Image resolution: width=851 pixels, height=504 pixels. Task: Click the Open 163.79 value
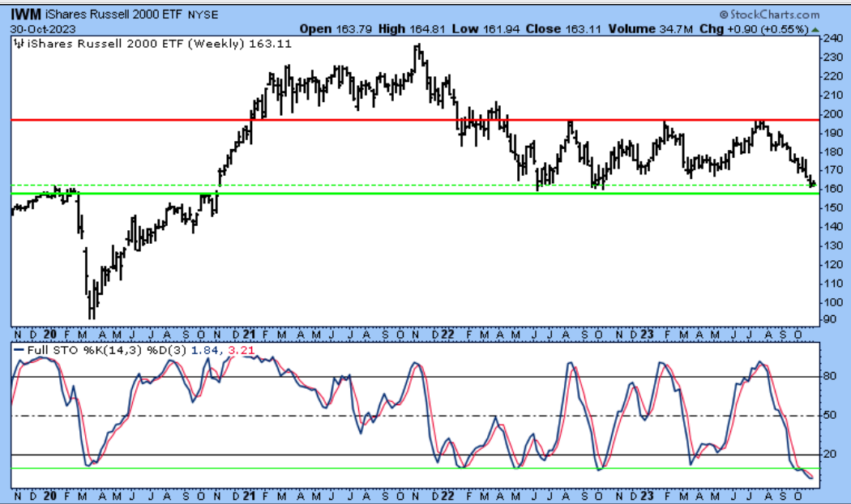(x=336, y=29)
